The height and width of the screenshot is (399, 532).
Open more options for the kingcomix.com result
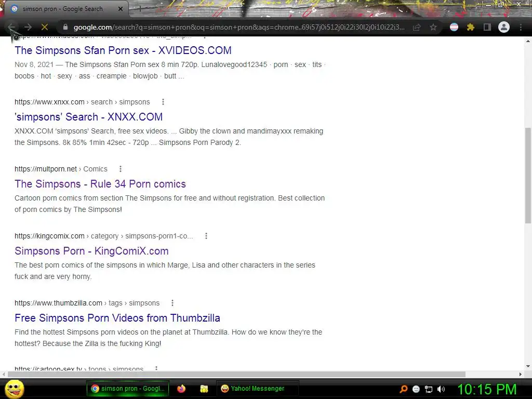tap(206, 236)
